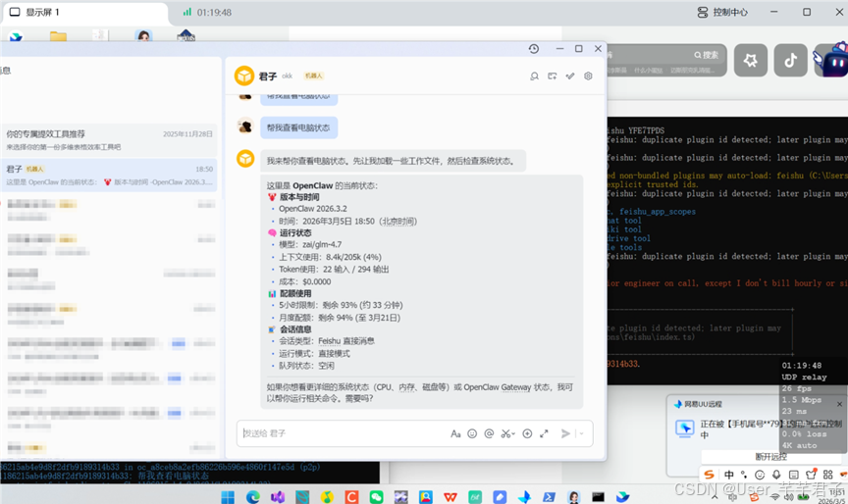
Task: Close the 网易UU远程 notification popup
Action: 839,404
